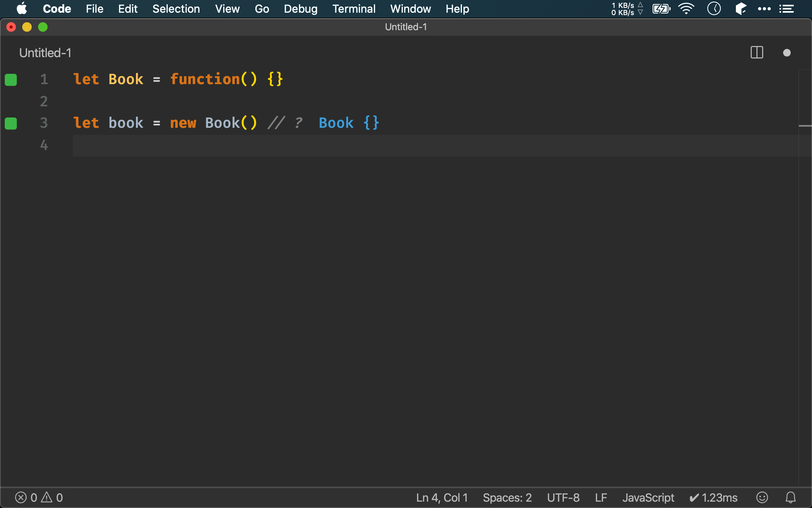812x508 pixels.
Task: Click the Ln 4, Col 1 go-to-line button
Action: tap(442, 497)
